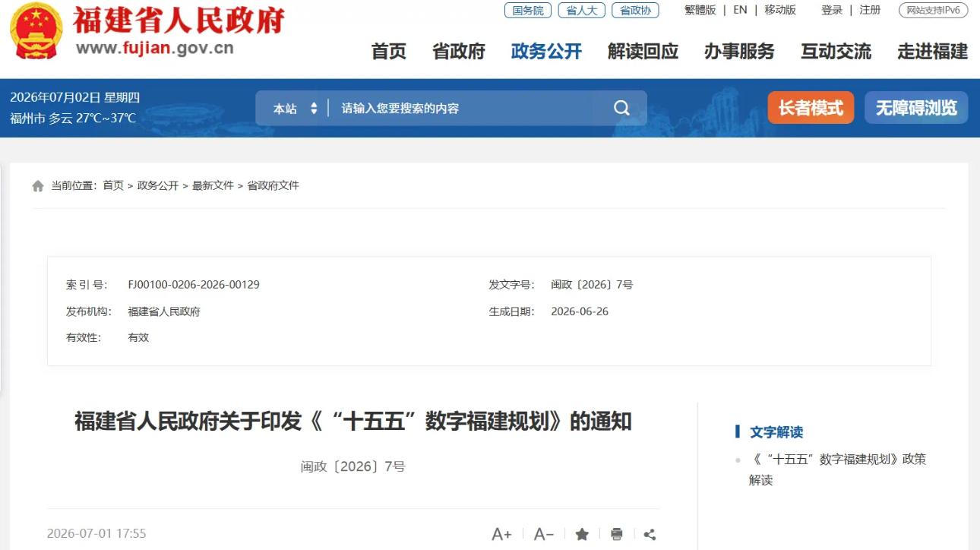The image size is (980, 550).
Task: Click the 文字解读 sidebar heading
Action: click(x=776, y=432)
